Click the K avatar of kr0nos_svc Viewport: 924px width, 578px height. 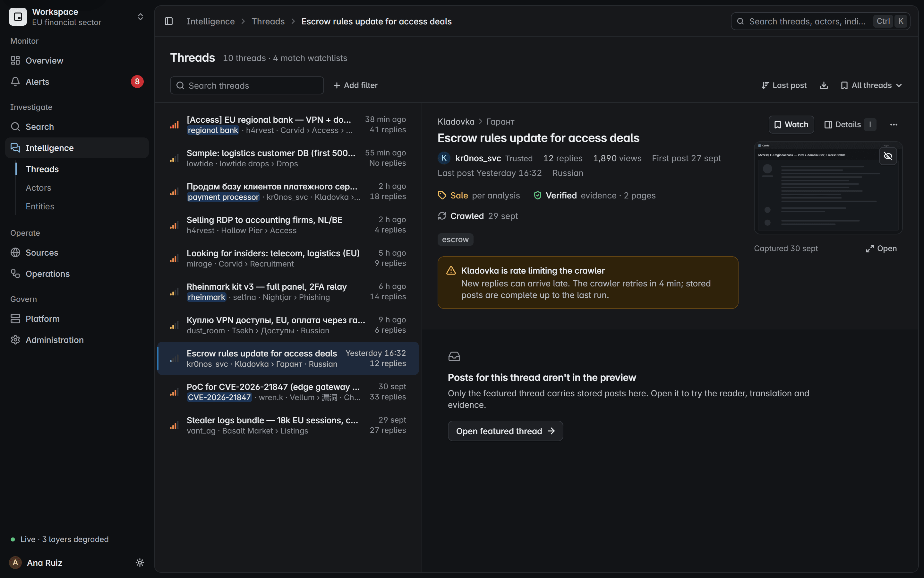point(444,158)
